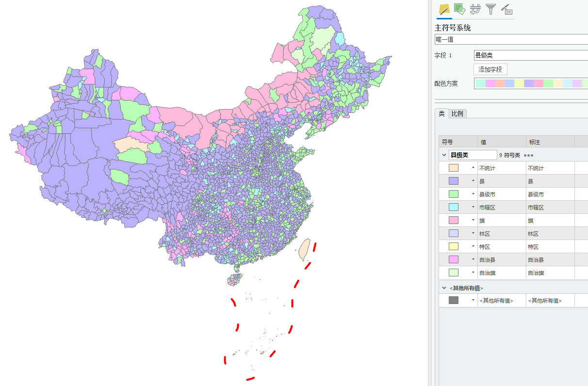Select the 县级市 label cell in 标注 column
This screenshot has width=588, height=386.
coord(550,194)
